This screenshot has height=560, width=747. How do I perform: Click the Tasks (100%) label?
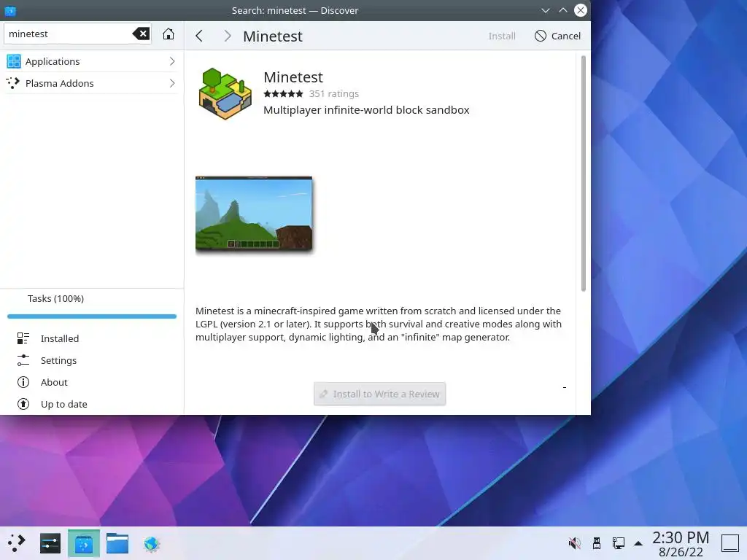[x=55, y=298]
